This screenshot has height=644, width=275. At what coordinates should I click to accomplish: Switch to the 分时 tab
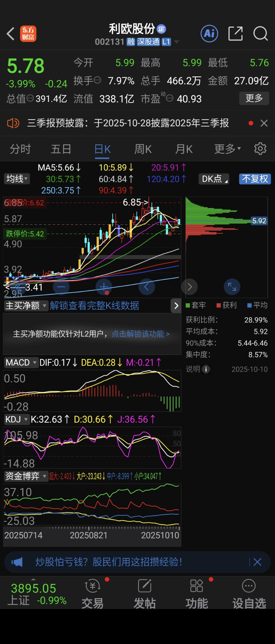click(20, 149)
